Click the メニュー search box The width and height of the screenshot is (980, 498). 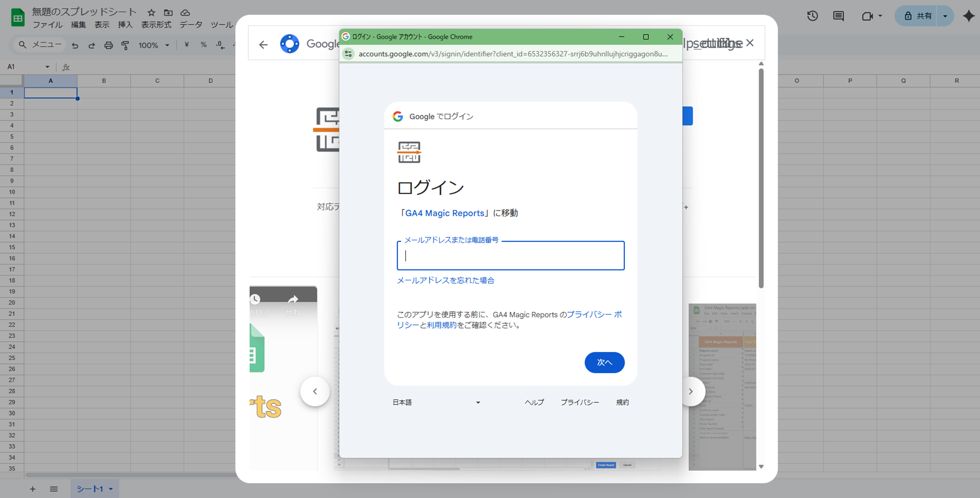click(39, 45)
